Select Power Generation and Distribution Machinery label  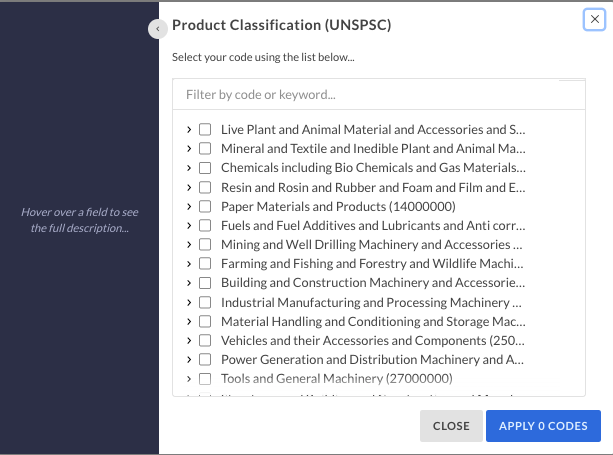[372, 359]
